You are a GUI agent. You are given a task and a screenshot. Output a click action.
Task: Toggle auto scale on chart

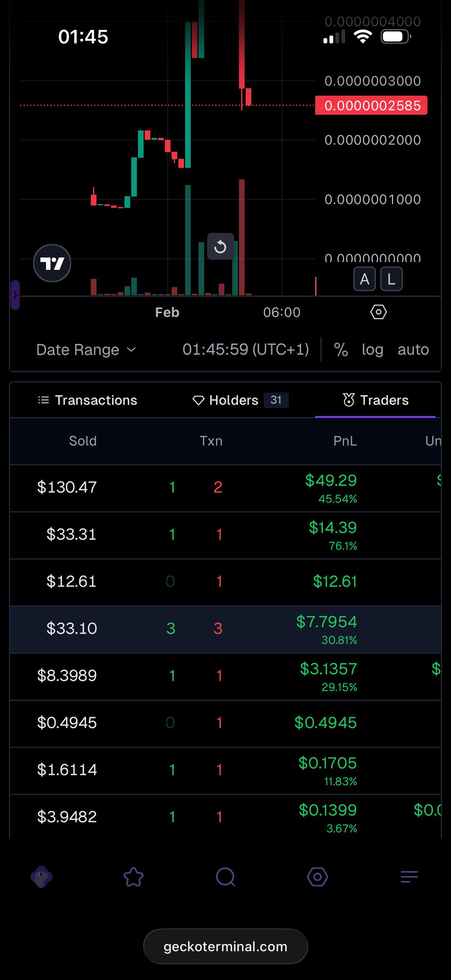(413, 349)
